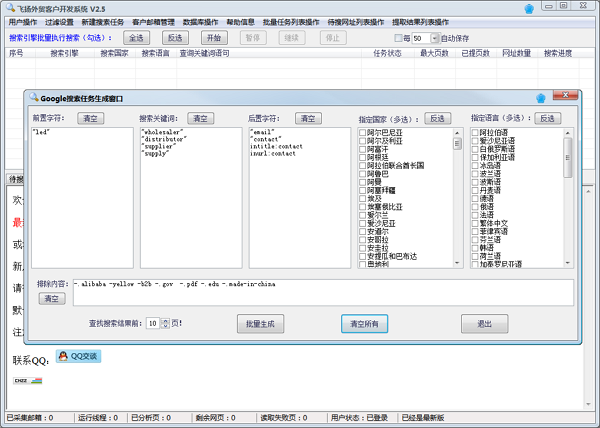Click the 搜索引擎 column header

pyautogui.click(x=65, y=53)
